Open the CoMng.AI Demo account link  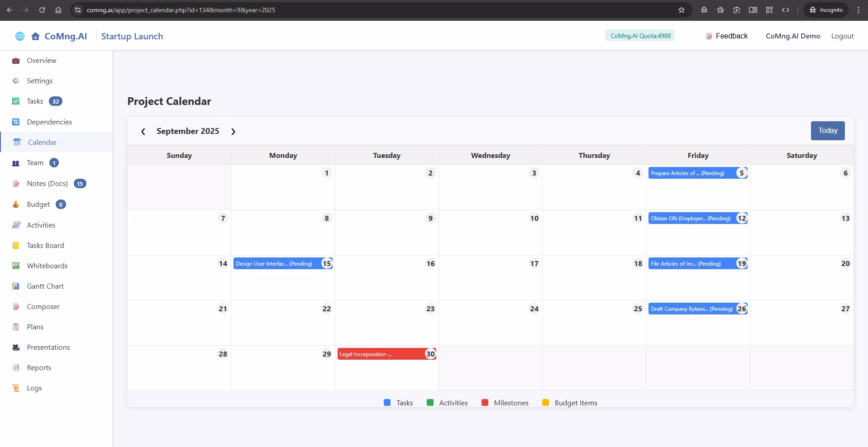pos(793,36)
